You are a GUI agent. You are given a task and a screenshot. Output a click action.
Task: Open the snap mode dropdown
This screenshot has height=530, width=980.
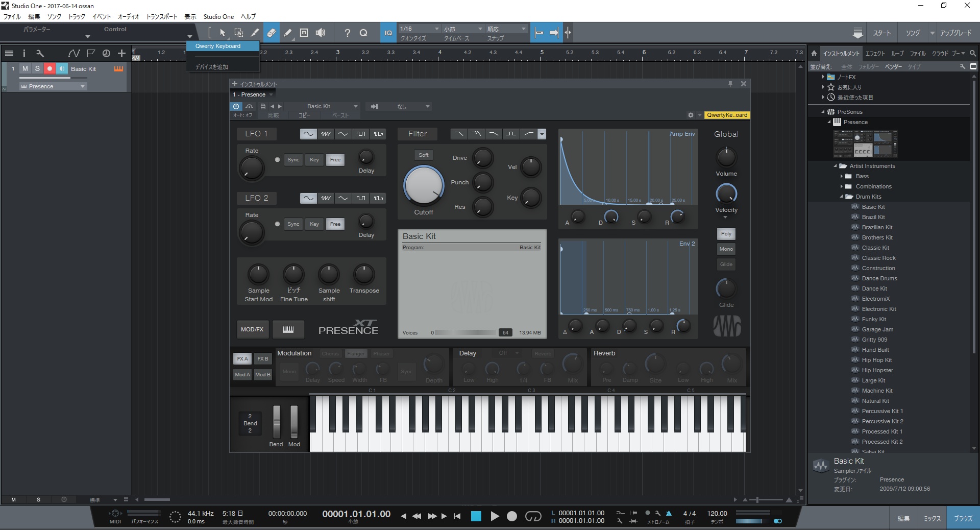[506, 29]
